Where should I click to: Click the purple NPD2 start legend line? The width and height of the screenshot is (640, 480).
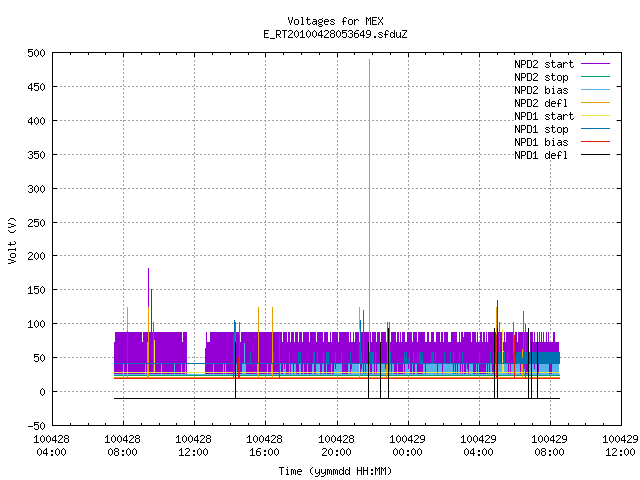click(596, 64)
